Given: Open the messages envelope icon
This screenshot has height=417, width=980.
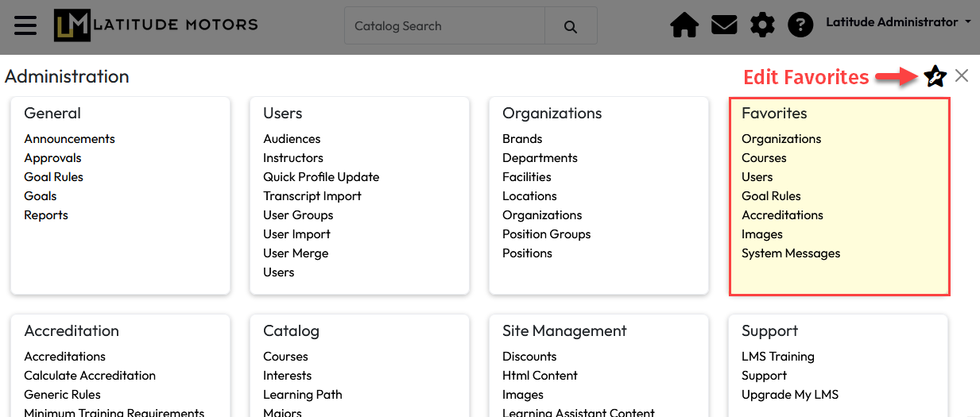Looking at the screenshot, I should [724, 25].
